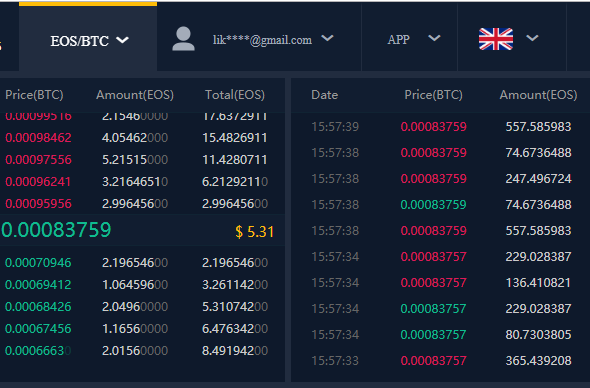The image size is (590, 388).
Task: Open the language selector chevron
Action: click(532, 38)
